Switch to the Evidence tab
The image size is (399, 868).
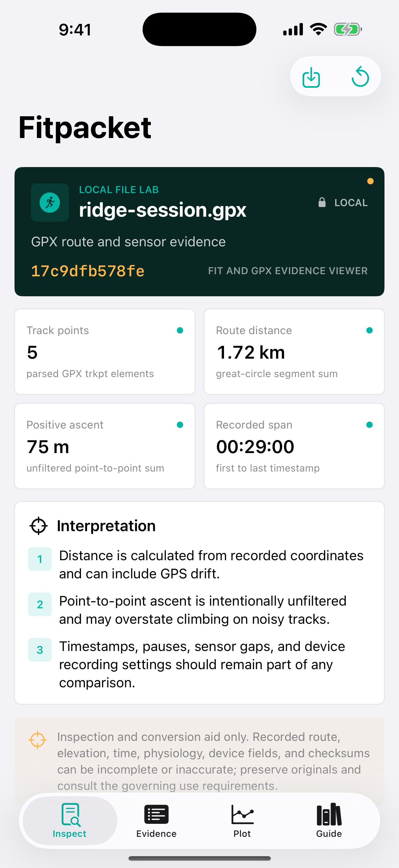point(157,821)
